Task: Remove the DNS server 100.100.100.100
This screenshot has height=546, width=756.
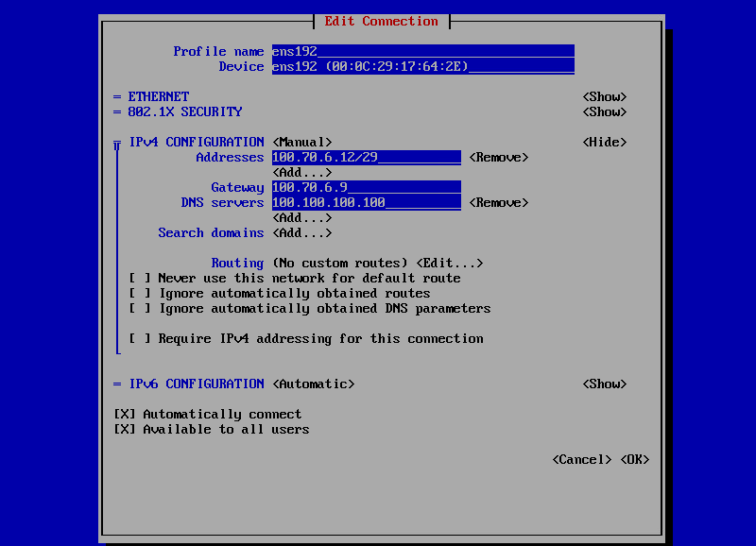Action: click(x=498, y=202)
